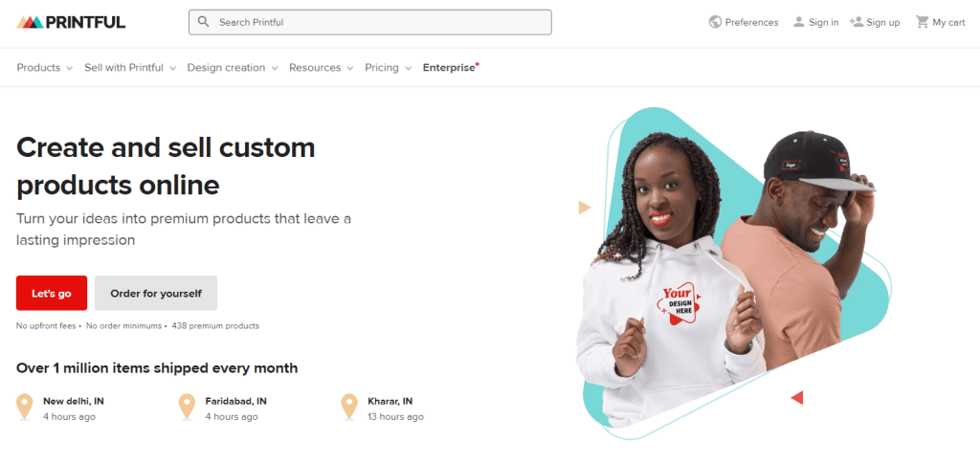Click the Sign up add-person icon

(x=857, y=22)
